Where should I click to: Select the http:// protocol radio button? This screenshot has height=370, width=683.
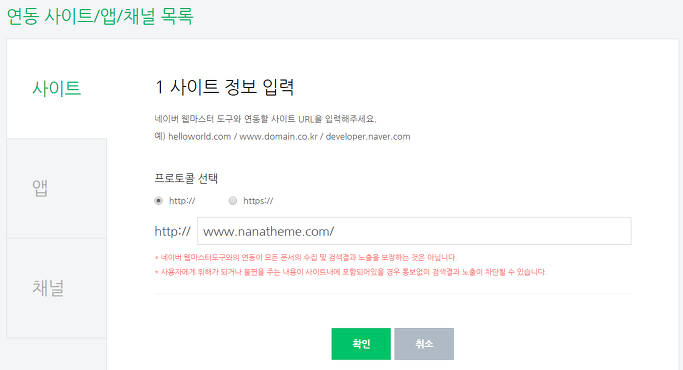(159, 201)
